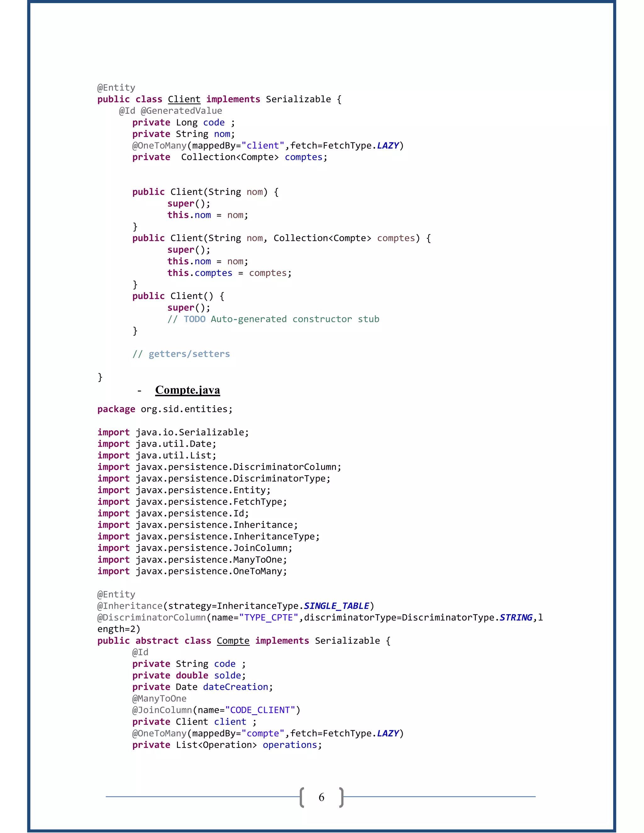This screenshot has width=644, height=833.
Task: Click the 'import javax.persistence.Entity;' line
Action: point(184,490)
